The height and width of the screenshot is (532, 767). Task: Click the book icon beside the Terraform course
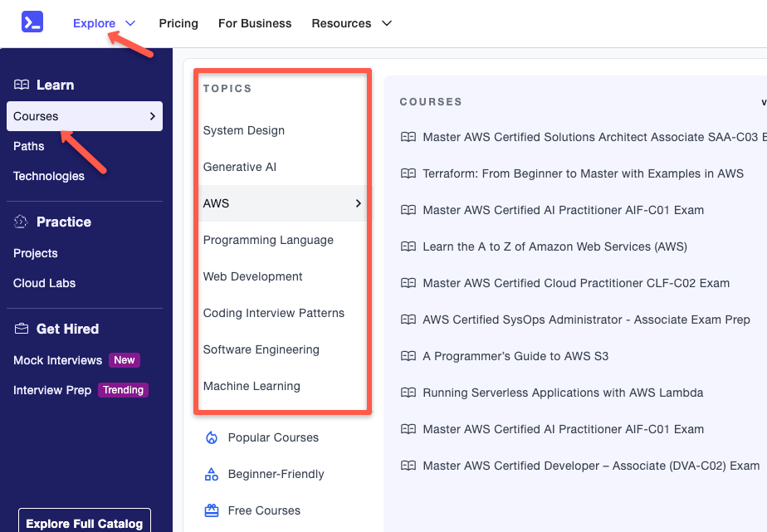click(408, 173)
